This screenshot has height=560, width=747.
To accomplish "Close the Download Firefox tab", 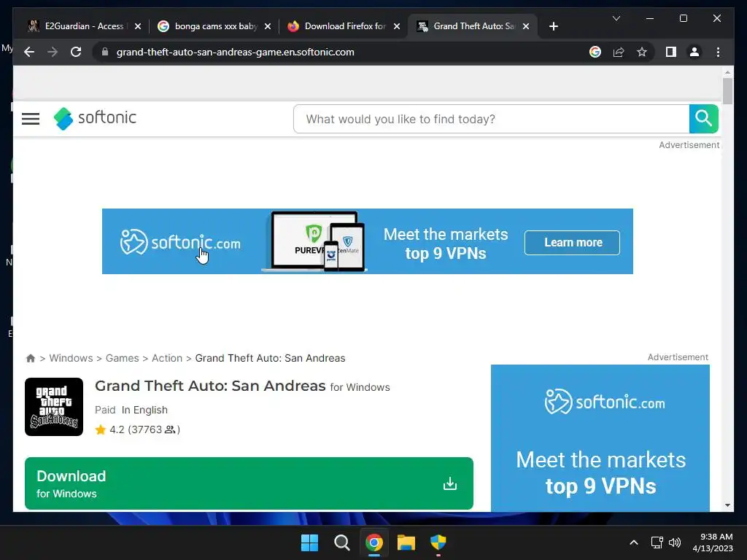I will (397, 26).
